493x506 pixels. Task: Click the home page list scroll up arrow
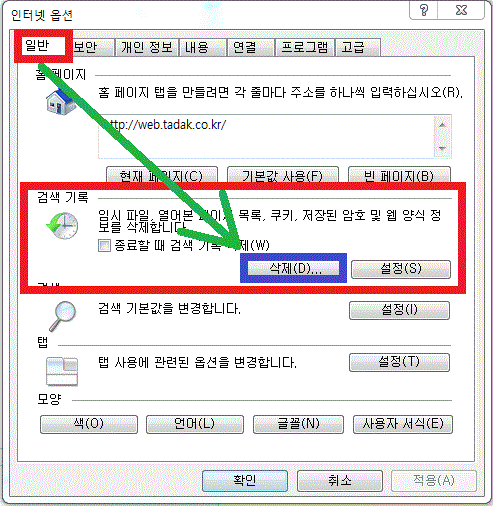[442, 125]
